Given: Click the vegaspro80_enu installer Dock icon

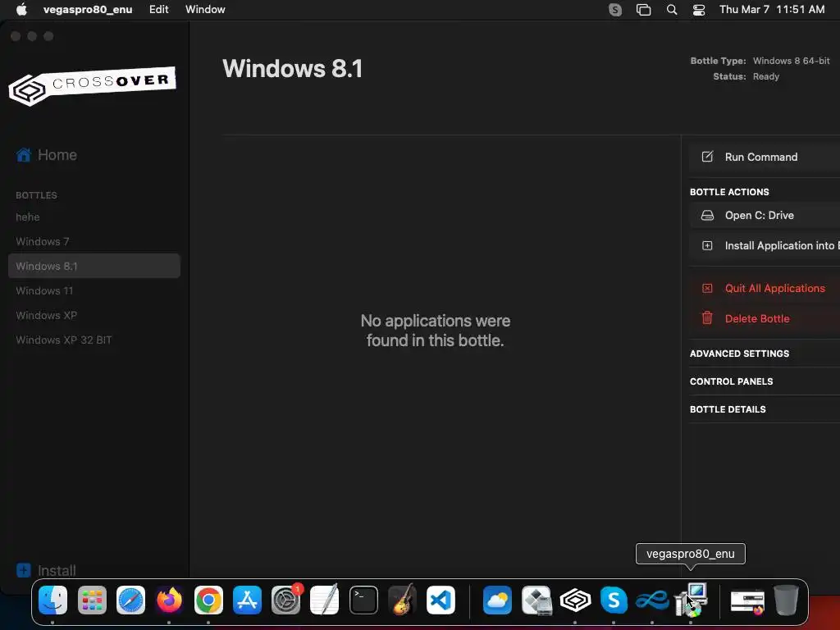Looking at the screenshot, I should [691, 600].
